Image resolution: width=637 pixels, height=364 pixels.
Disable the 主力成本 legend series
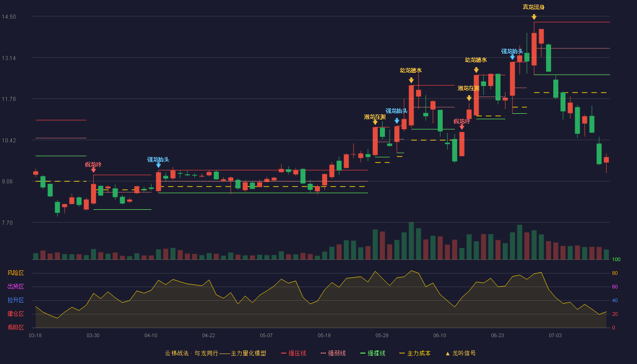tap(415, 353)
